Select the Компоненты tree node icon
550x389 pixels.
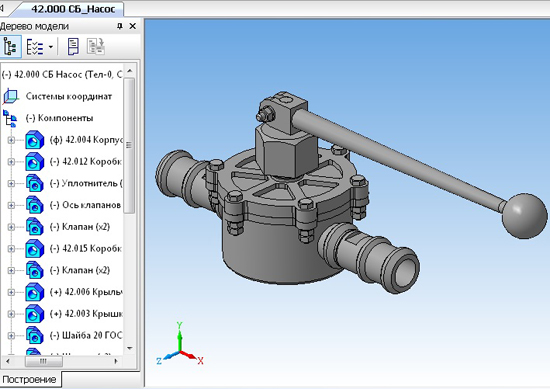coord(10,118)
